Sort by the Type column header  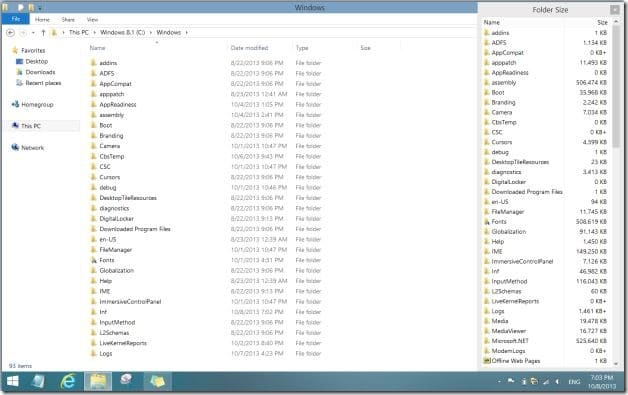tap(302, 48)
